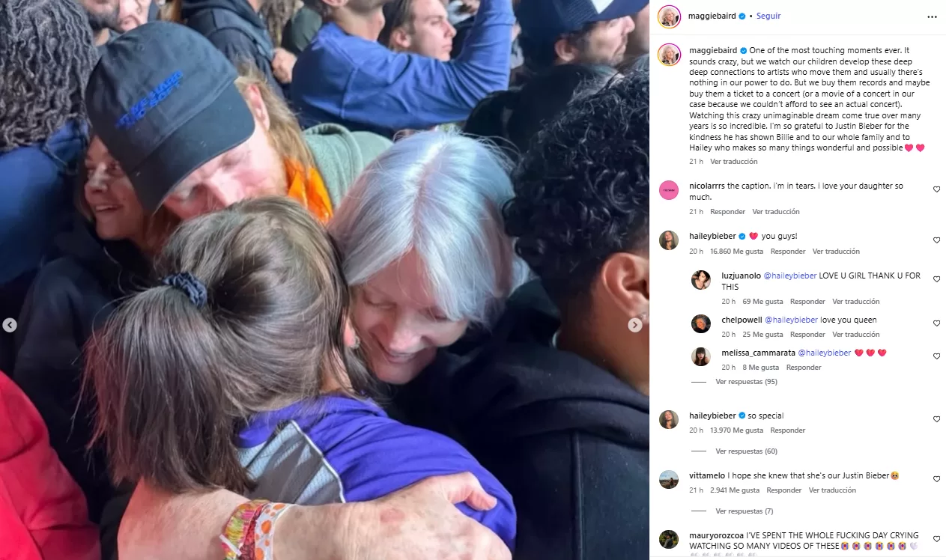Expand 'Ver respuestas (60)' replies
Screen dimensions: 946x560
pos(746,451)
